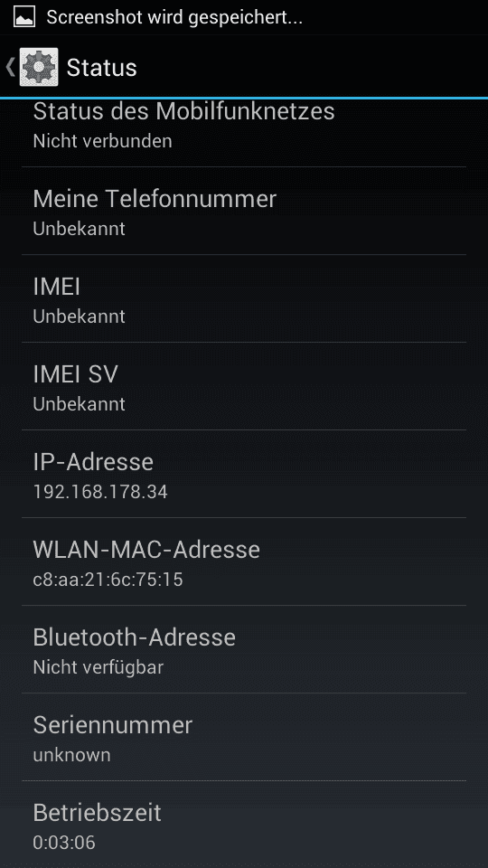Tap the 'unknown' serial number value

[x=72, y=755]
